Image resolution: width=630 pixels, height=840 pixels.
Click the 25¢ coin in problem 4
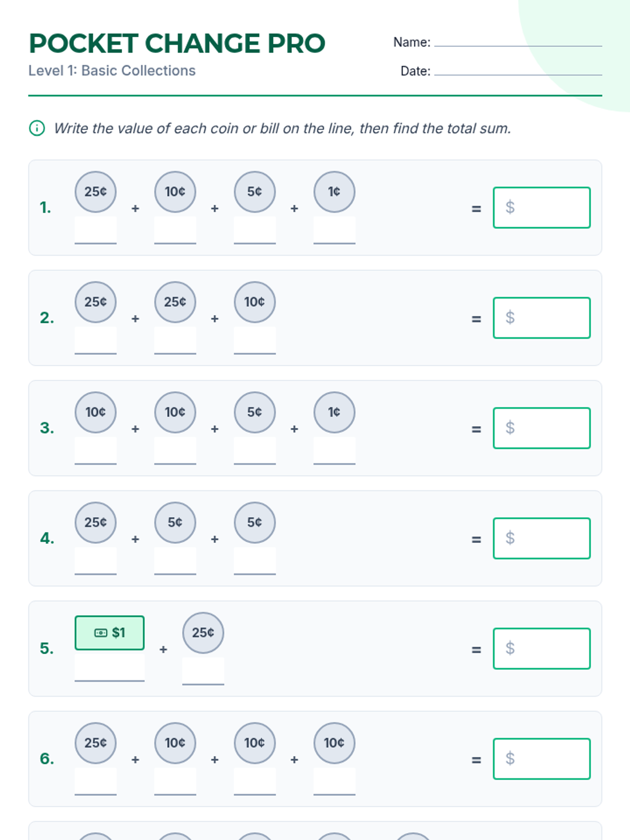point(96,522)
